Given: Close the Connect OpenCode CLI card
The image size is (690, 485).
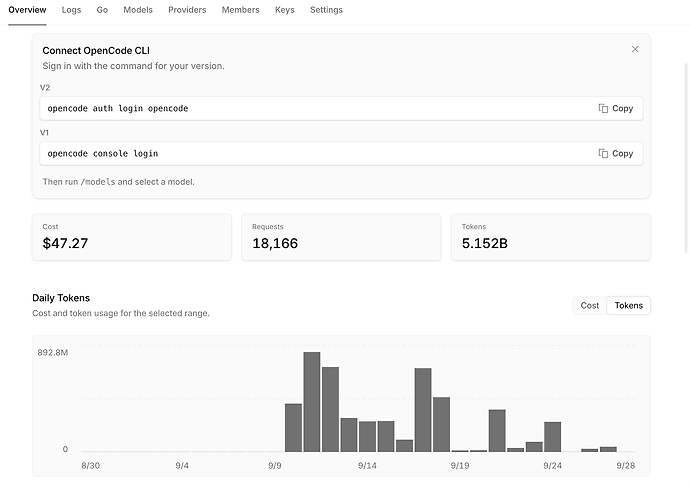Looking at the screenshot, I should coord(635,49).
